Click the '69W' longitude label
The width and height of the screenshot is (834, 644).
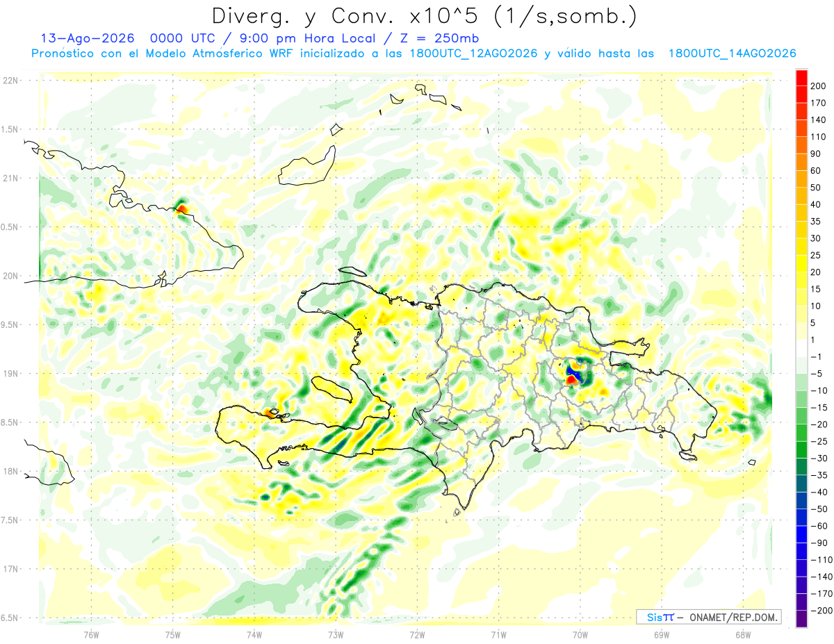pyautogui.click(x=662, y=635)
